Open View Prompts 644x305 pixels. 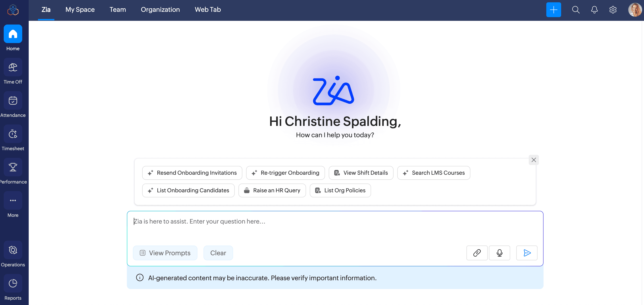click(165, 253)
